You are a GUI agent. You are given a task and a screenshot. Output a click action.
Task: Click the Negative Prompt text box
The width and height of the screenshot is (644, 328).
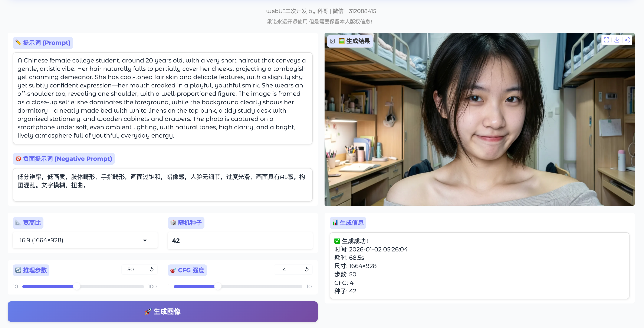(x=162, y=184)
